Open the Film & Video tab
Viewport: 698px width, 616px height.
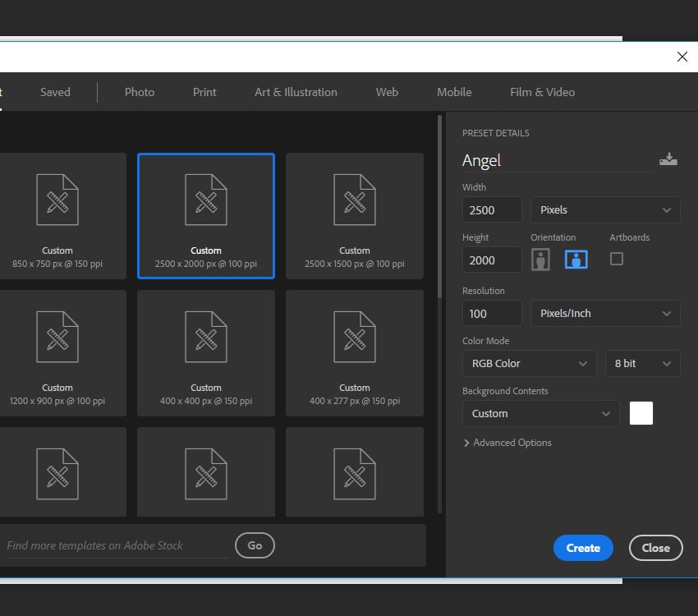pyautogui.click(x=542, y=92)
